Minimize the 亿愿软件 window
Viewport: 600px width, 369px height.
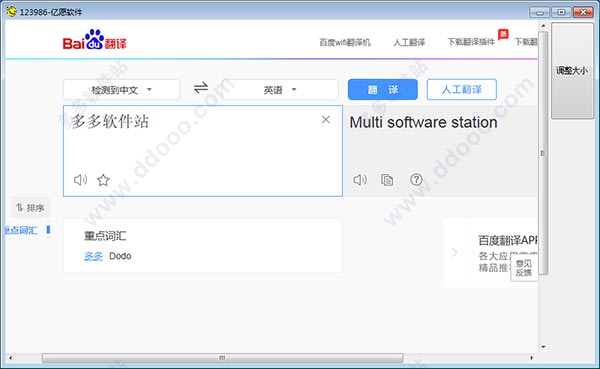point(540,12)
